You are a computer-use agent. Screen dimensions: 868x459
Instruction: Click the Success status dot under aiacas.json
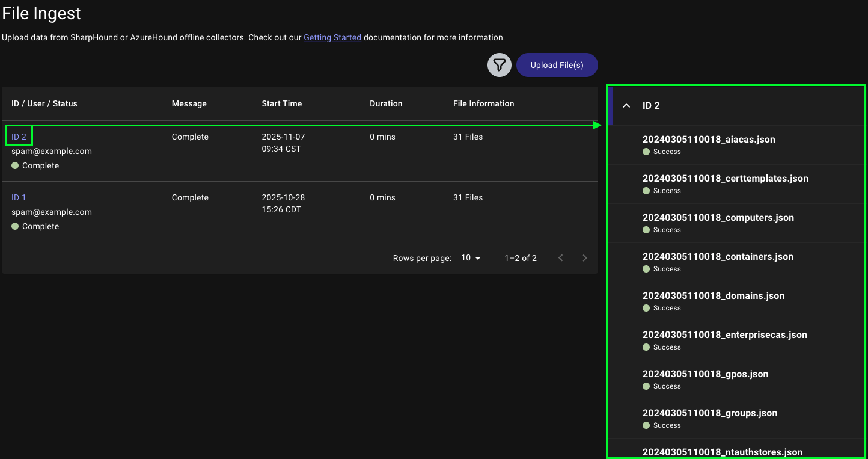(x=646, y=152)
